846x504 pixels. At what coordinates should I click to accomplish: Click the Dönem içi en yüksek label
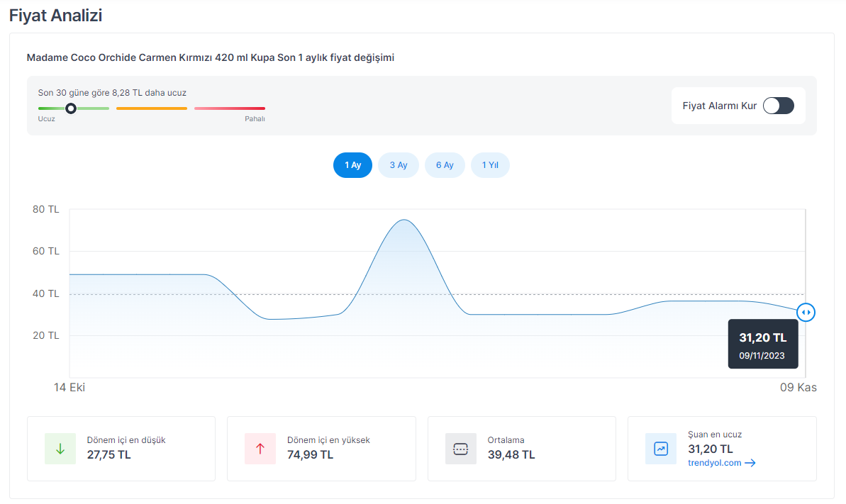pos(328,440)
